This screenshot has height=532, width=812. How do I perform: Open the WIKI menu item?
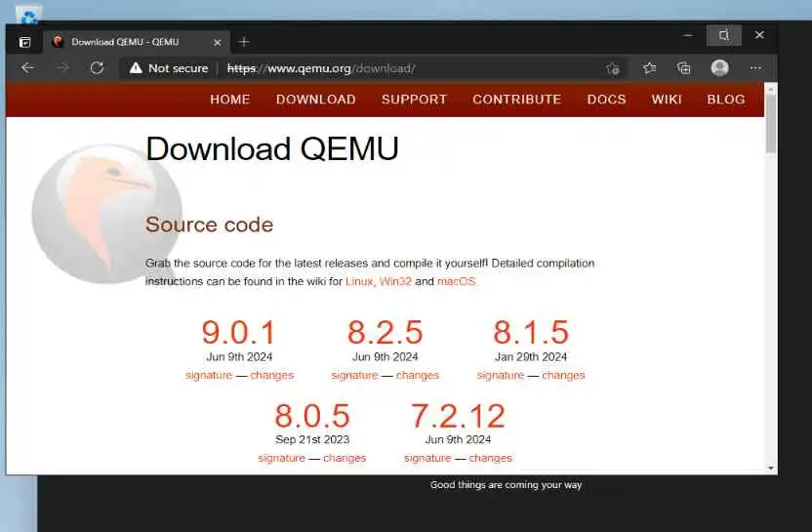pos(667,100)
